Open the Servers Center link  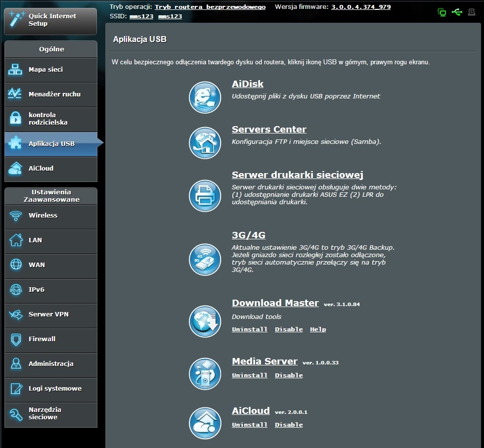[269, 130]
